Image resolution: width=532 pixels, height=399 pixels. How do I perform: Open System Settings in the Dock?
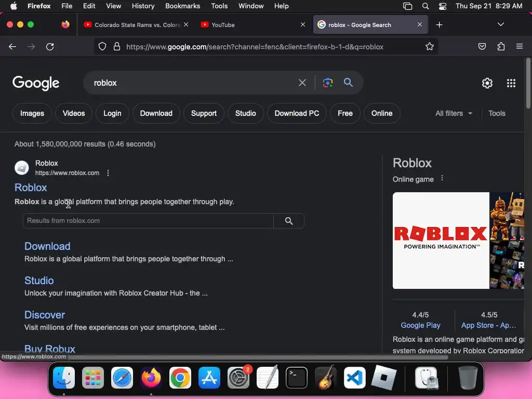click(x=238, y=378)
